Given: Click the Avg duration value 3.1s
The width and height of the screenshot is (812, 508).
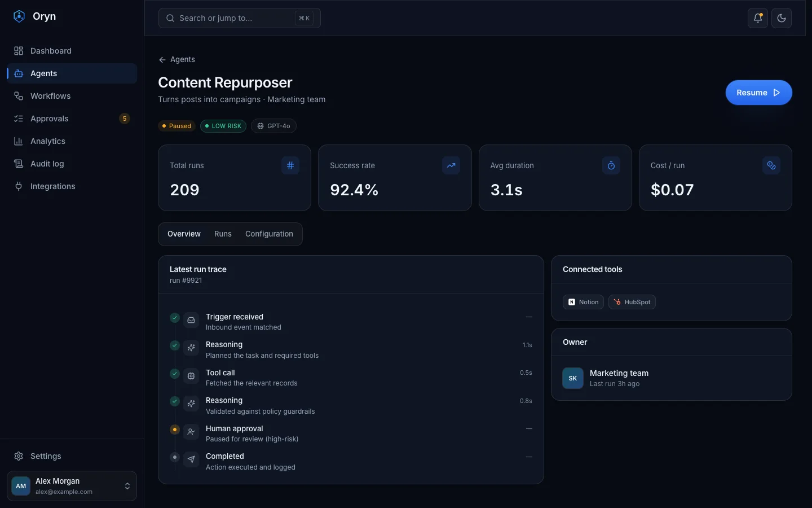Looking at the screenshot, I should tap(506, 190).
